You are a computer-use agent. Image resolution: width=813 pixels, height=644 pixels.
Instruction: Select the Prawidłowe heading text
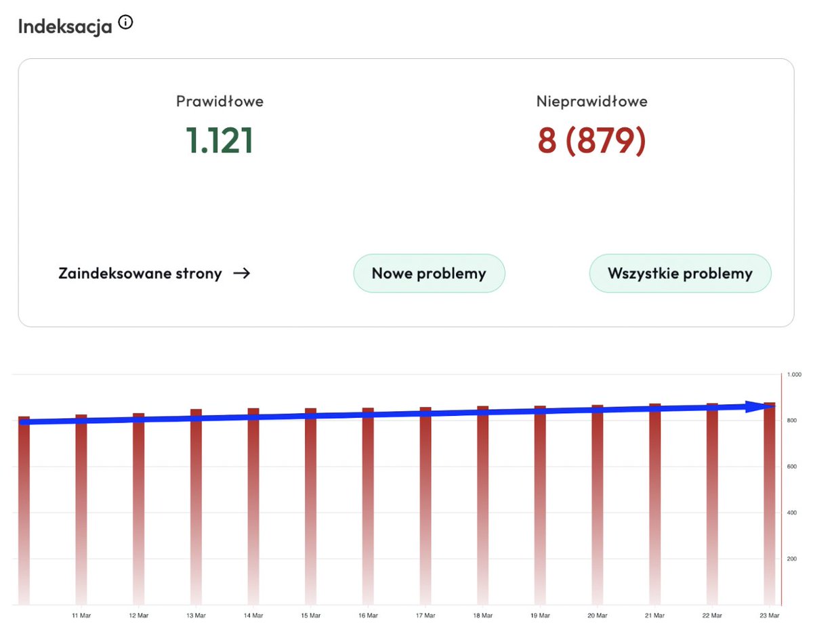(220, 102)
